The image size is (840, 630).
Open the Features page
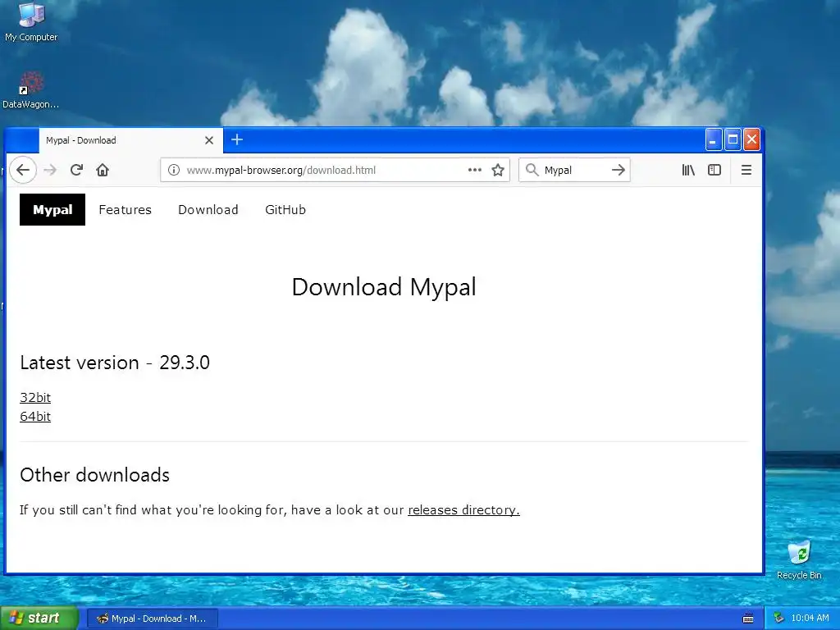(x=126, y=209)
